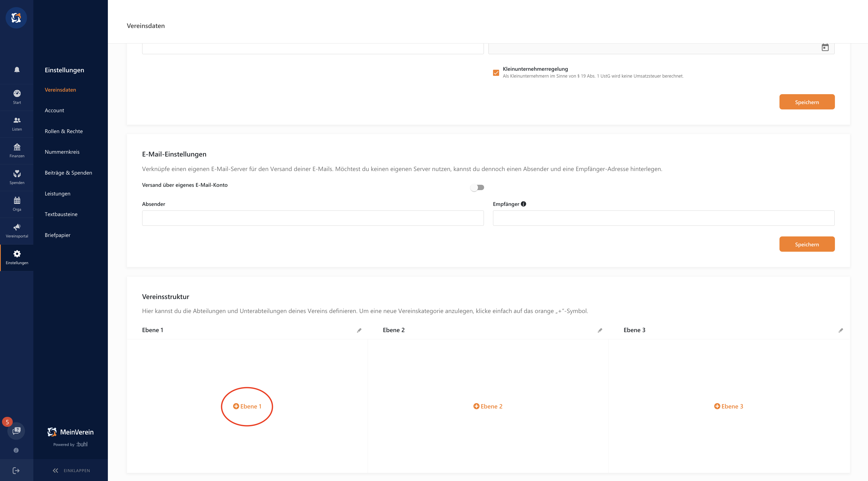This screenshot has height=481, width=868.
Task: Edit Ebene 1 name pencil icon
Action: (359, 330)
